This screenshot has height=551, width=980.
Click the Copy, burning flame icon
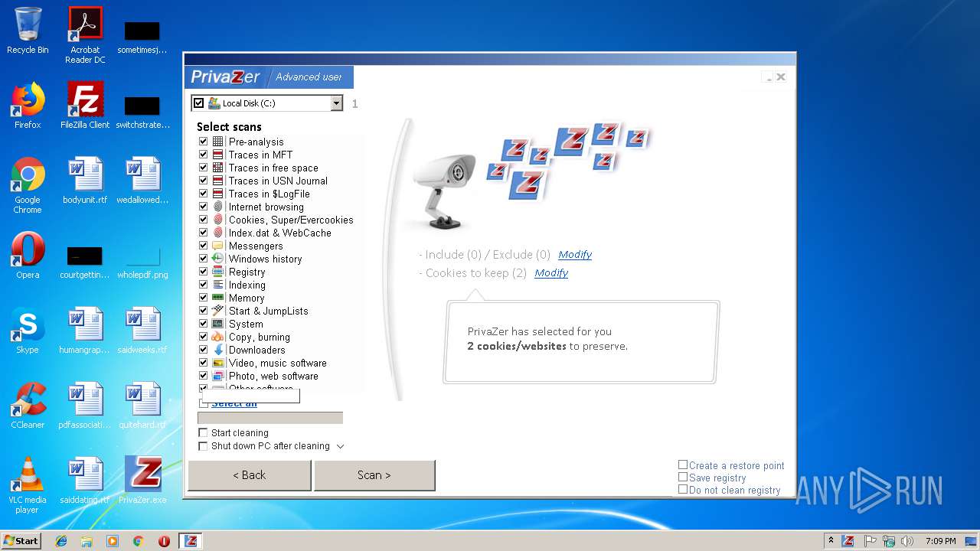pos(218,337)
